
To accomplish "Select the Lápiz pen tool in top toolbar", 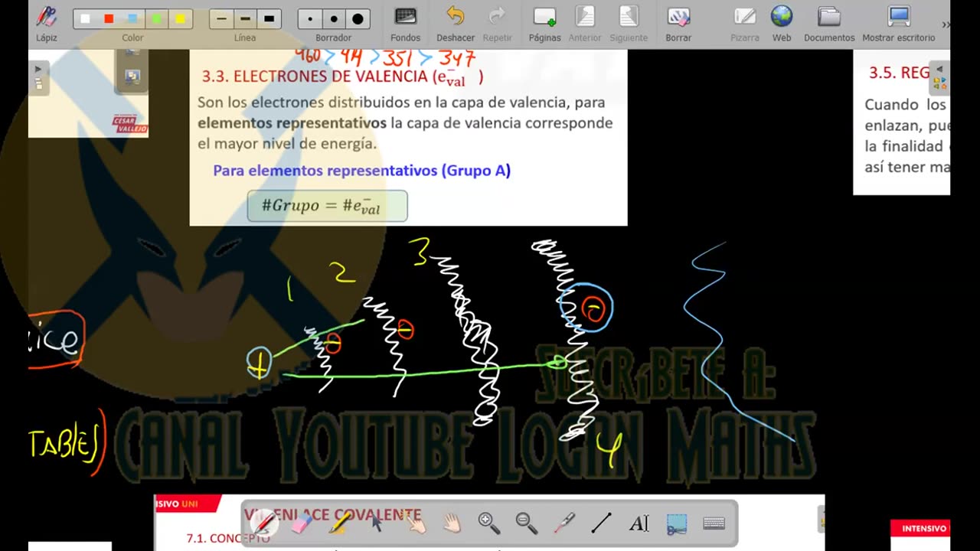I will click(x=46, y=23).
